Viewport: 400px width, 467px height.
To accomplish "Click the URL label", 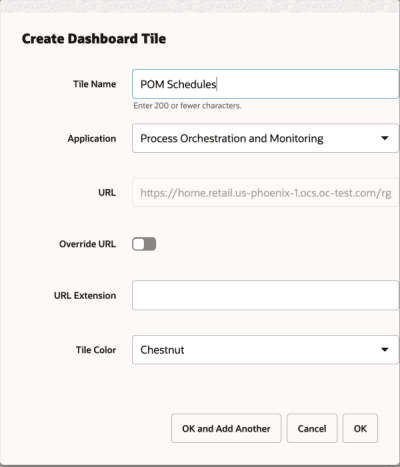I will (x=107, y=193).
